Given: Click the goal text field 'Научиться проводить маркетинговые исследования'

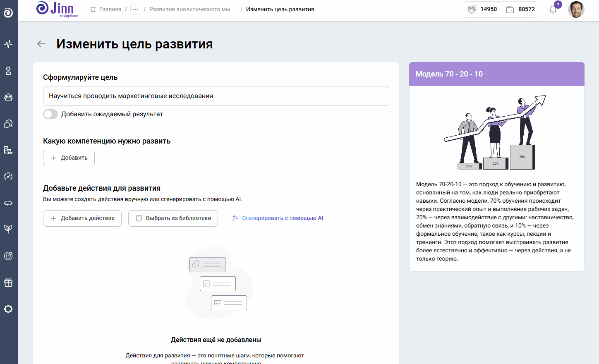Looking at the screenshot, I should 216,96.
